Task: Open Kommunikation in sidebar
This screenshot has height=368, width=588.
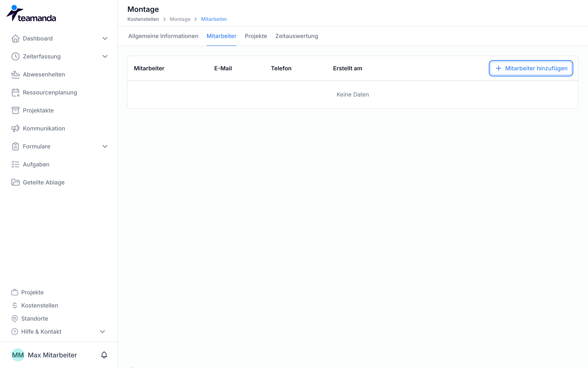Action: [x=44, y=129]
